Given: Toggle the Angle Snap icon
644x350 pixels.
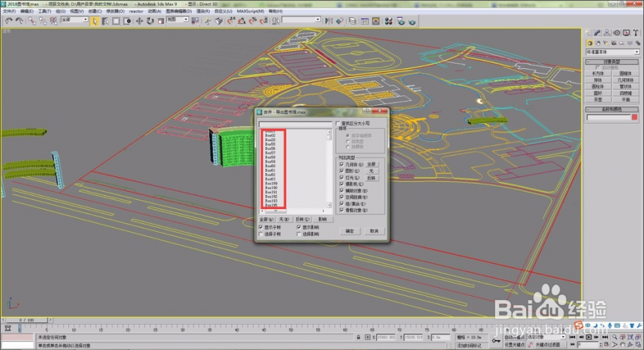Looking at the screenshot, I should click(x=241, y=21).
